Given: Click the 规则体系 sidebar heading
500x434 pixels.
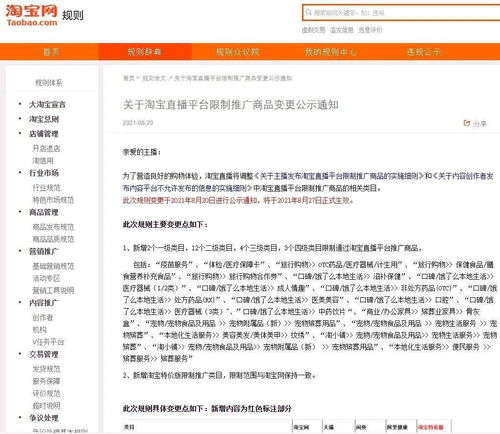Looking at the screenshot, I should 49,82.
